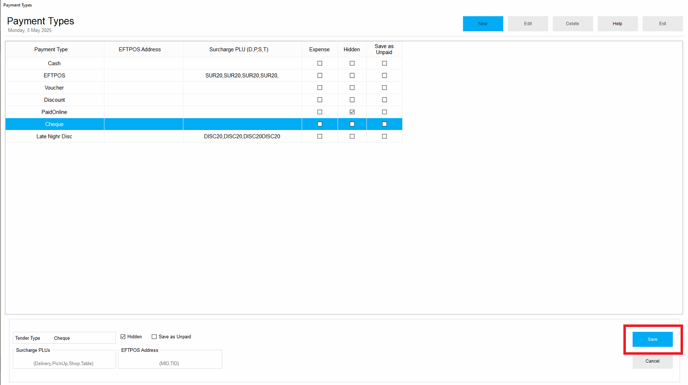This screenshot has width=688, height=385.
Task: Toggle Save as Unpaid for Voucher row
Action: click(x=384, y=88)
